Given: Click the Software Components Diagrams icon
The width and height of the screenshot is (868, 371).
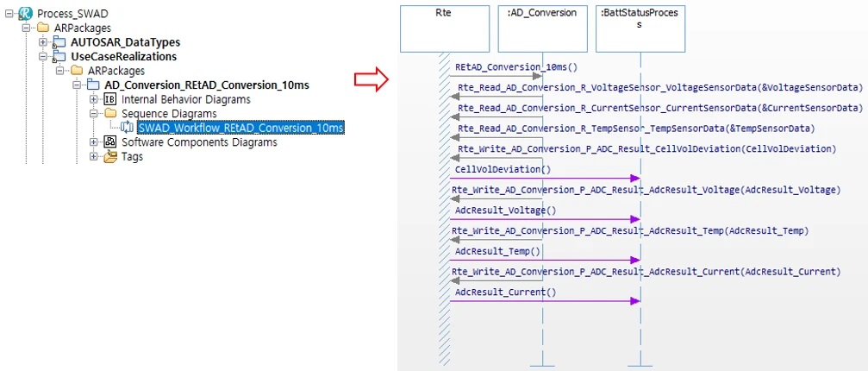Looking at the screenshot, I should pos(110,142).
